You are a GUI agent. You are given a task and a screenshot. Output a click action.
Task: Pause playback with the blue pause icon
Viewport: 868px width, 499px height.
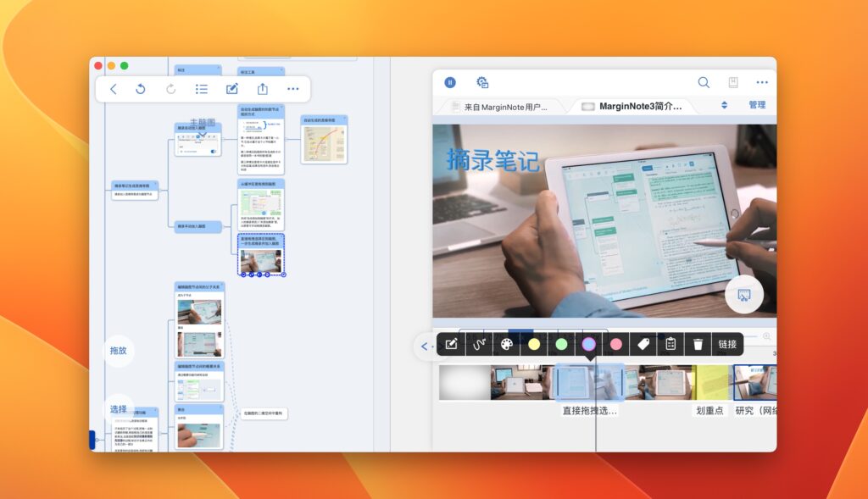pos(451,82)
